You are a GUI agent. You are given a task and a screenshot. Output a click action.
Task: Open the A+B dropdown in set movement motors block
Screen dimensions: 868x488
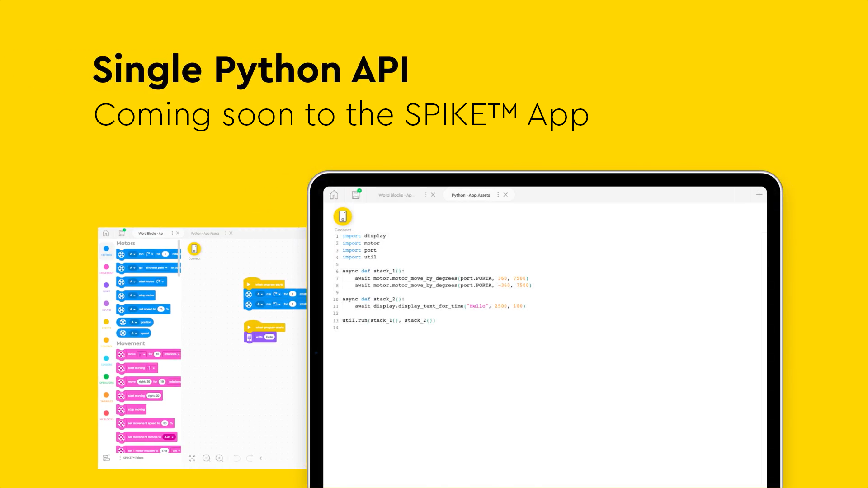(x=169, y=437)
